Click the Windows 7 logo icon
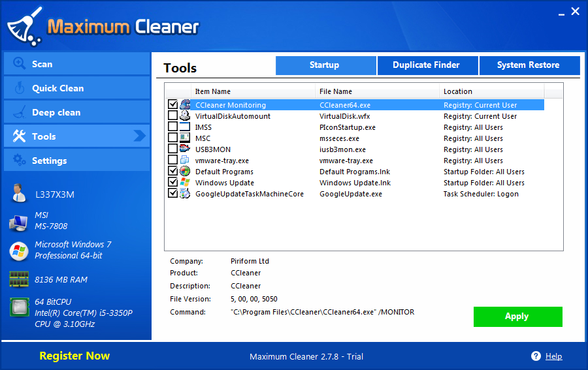 pos(19,251)
